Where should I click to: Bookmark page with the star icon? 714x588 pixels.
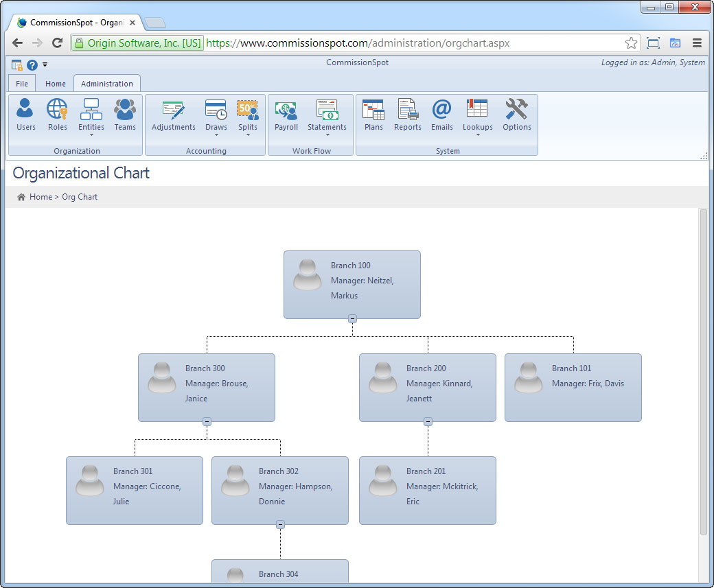coord(631,43)
